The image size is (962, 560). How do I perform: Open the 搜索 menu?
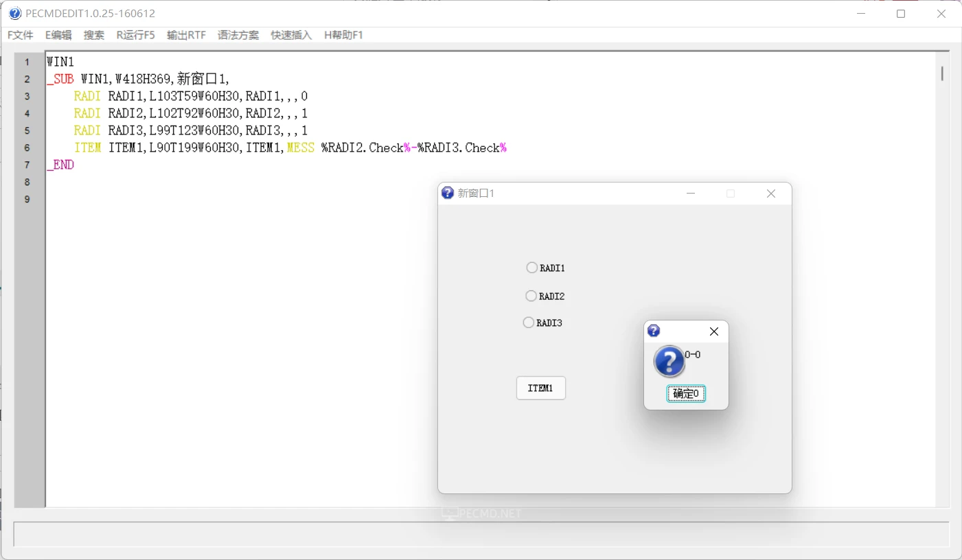pyautogui.click(x=94, y=35)
